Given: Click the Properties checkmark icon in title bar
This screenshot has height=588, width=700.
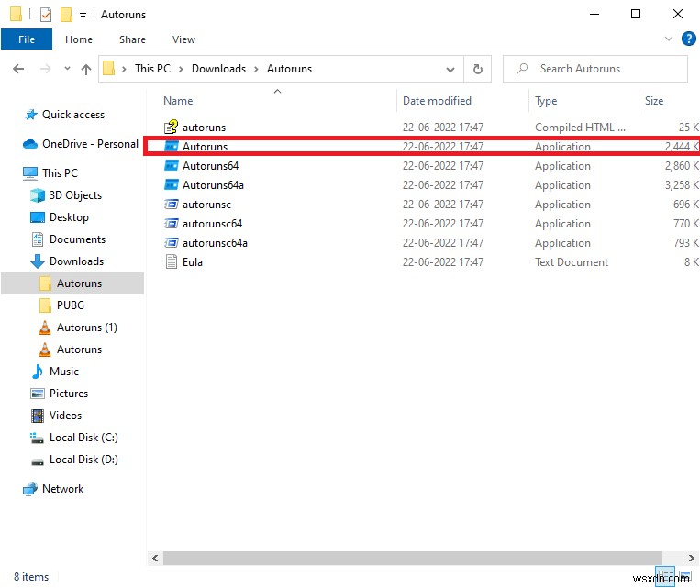Looking at the screenshot, I should tap(46, 15).
